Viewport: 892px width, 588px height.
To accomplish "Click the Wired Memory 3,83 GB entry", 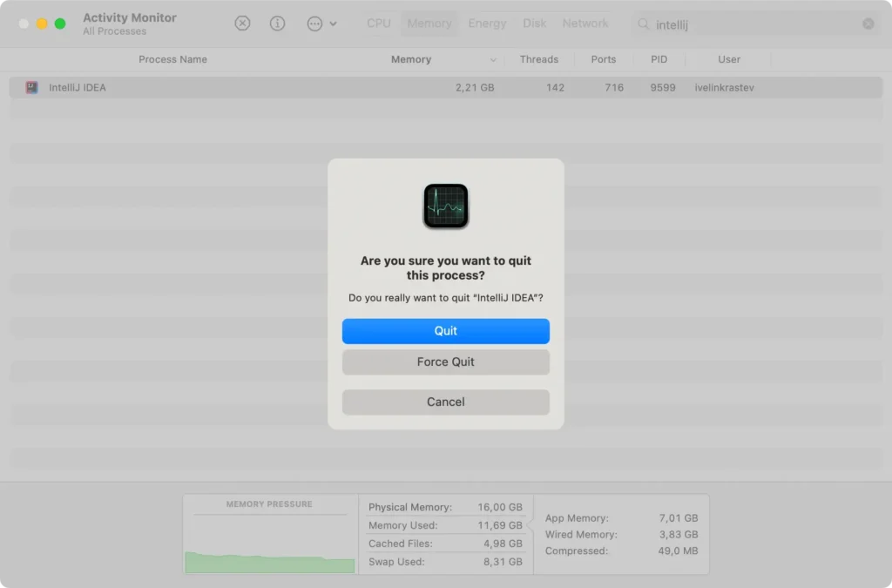I will click(621, 535).
